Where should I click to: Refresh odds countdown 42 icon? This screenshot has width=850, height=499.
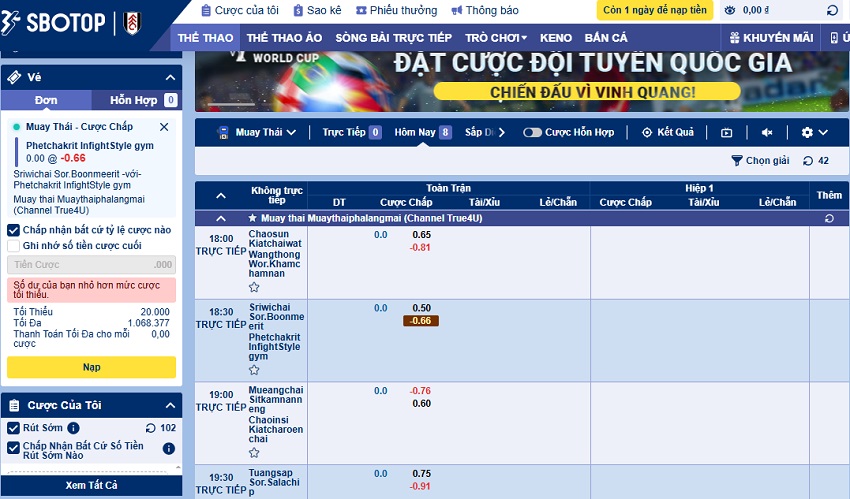click(x=808, y=160)
